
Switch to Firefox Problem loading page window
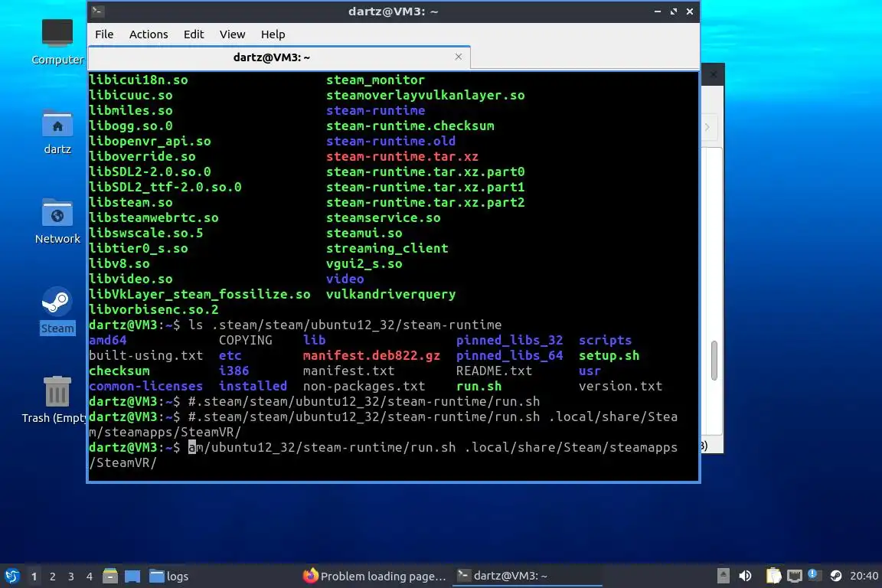click(374, 576)
